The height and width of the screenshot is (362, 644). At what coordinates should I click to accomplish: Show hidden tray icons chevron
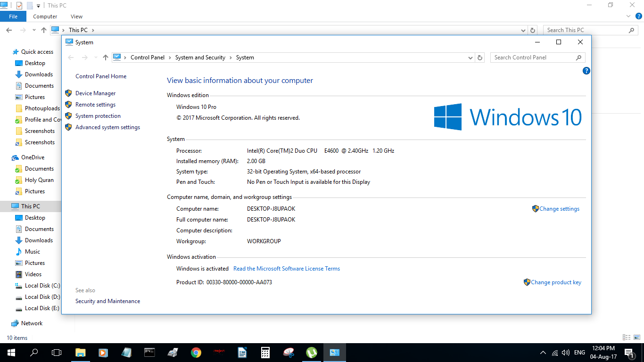click(x=543, y=353)
